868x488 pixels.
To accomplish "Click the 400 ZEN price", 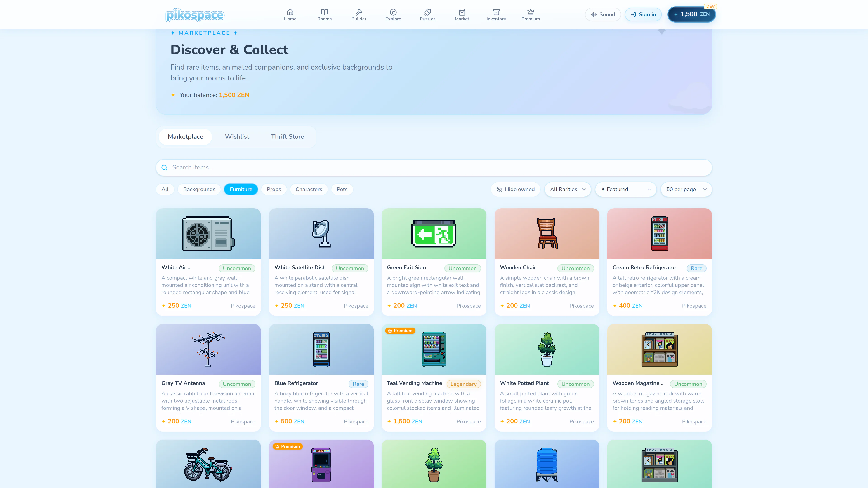I will 627,306.
